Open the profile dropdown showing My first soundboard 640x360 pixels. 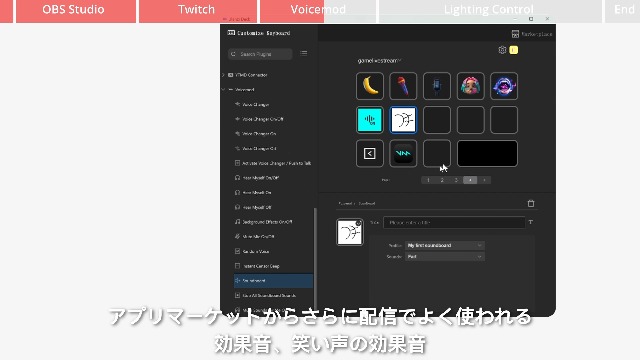(444, 245)
